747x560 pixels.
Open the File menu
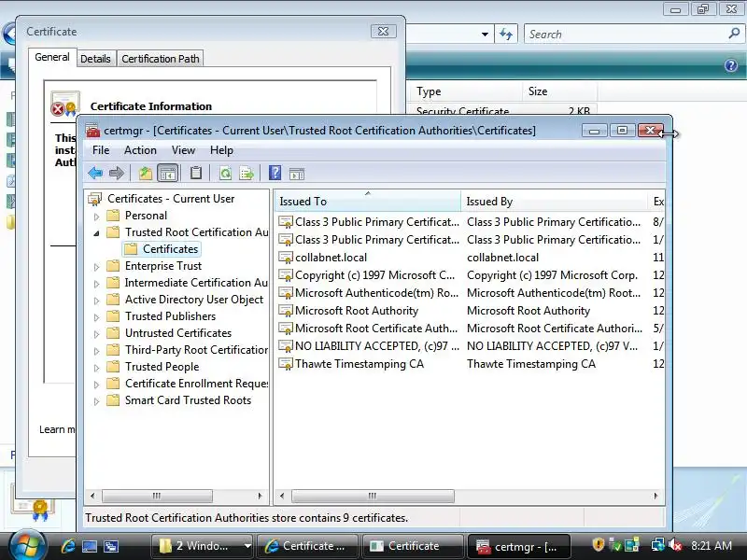coord(101,150)
